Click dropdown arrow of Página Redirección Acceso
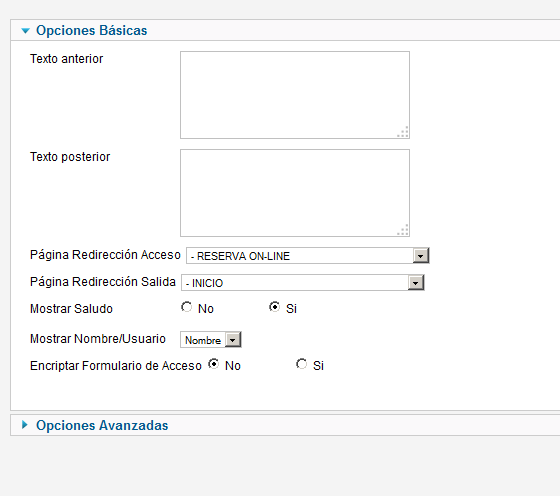560x496 pixels. (421, 256)
